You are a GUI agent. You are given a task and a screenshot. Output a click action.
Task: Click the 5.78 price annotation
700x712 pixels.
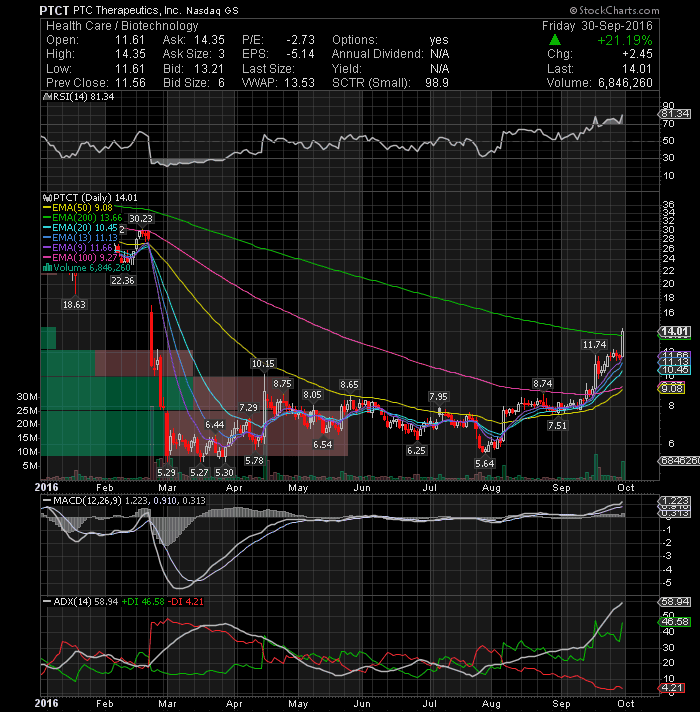coord(254,460)
